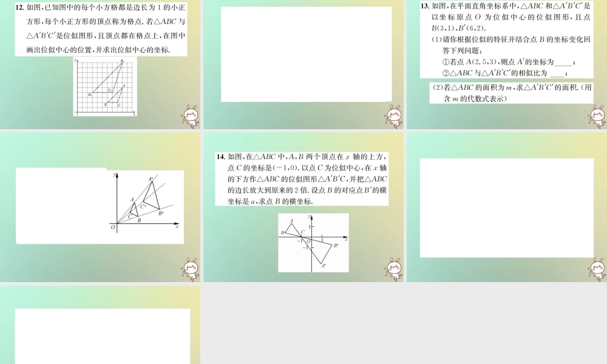Click the label 'O' at the origin of dashed-lines figure
This screenshot has height=364, width=607.
coord(113,227)
